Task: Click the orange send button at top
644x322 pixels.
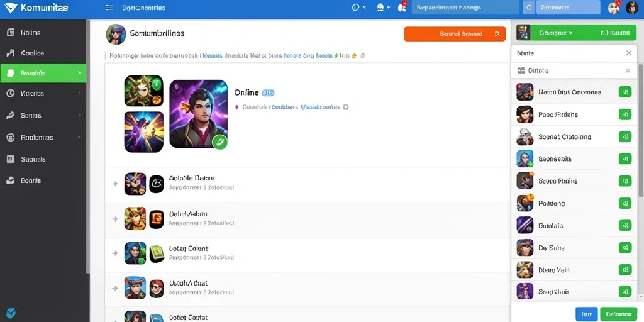Action: [455, 34]
